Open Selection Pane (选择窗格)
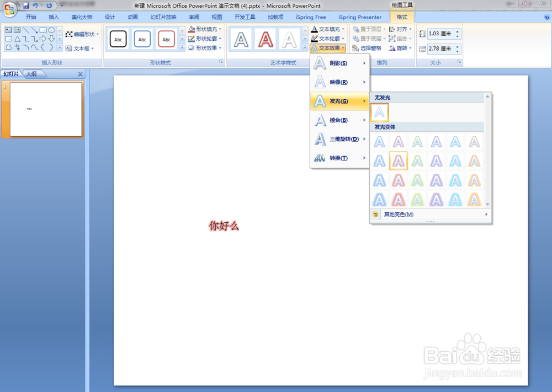The width and height of the screenshot is (552, 392). (x=367, y=48)
